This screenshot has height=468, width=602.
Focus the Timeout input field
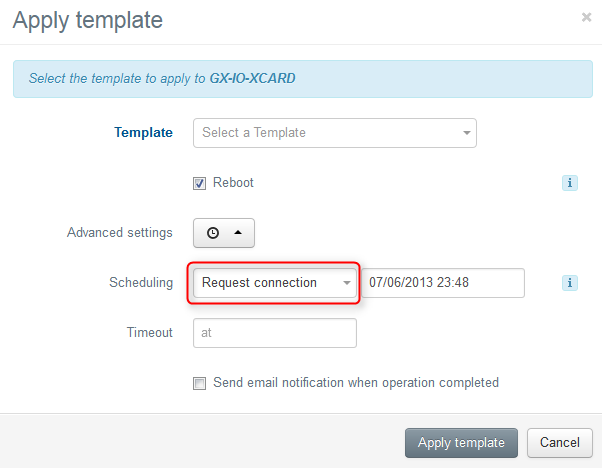point(275,333)
